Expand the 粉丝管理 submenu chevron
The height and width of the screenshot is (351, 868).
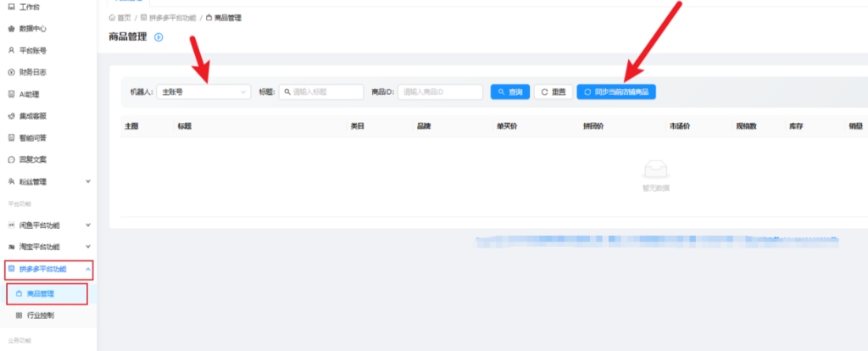pos(88,181)
